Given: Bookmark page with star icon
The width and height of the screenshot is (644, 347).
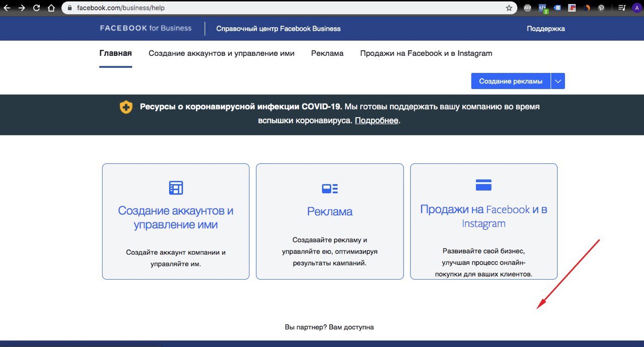Looking at the screenshot, I should (x=509, y=8).
